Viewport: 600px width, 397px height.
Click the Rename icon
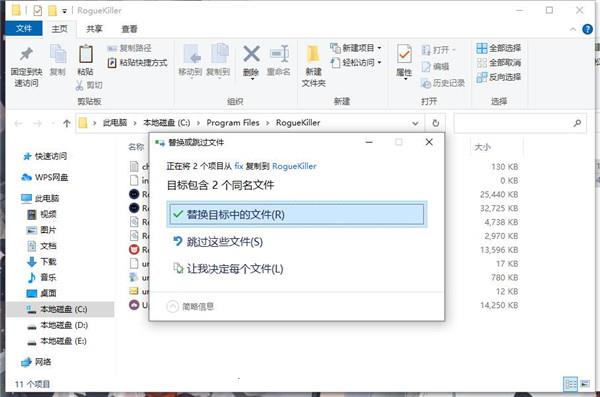tap(279, 54)
